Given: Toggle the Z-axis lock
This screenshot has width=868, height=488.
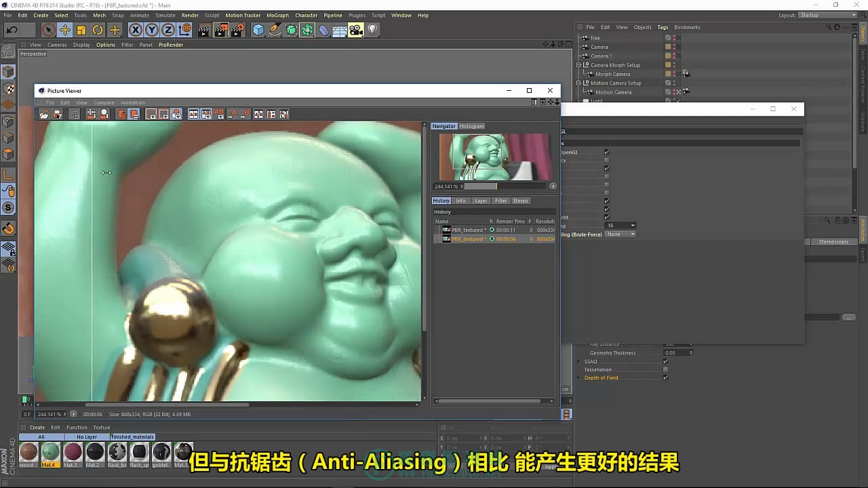Looking at the screenshot, I should (x=168, y=30).
